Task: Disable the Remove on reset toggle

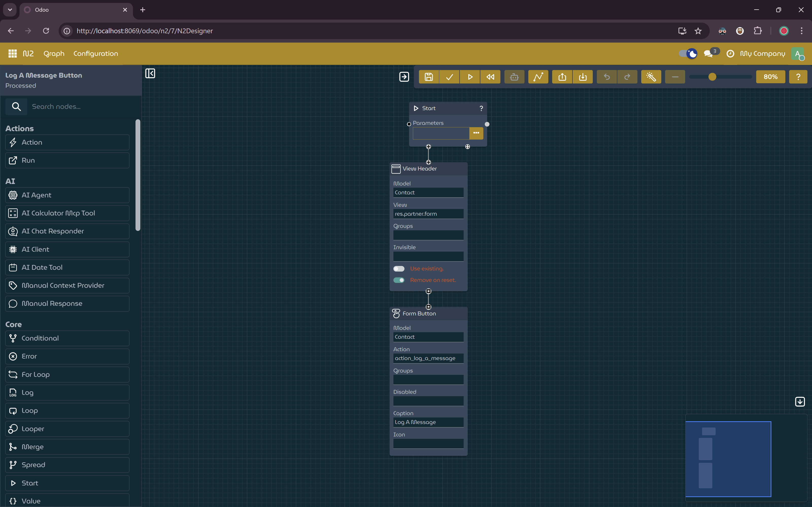Action: click(399, 280)
